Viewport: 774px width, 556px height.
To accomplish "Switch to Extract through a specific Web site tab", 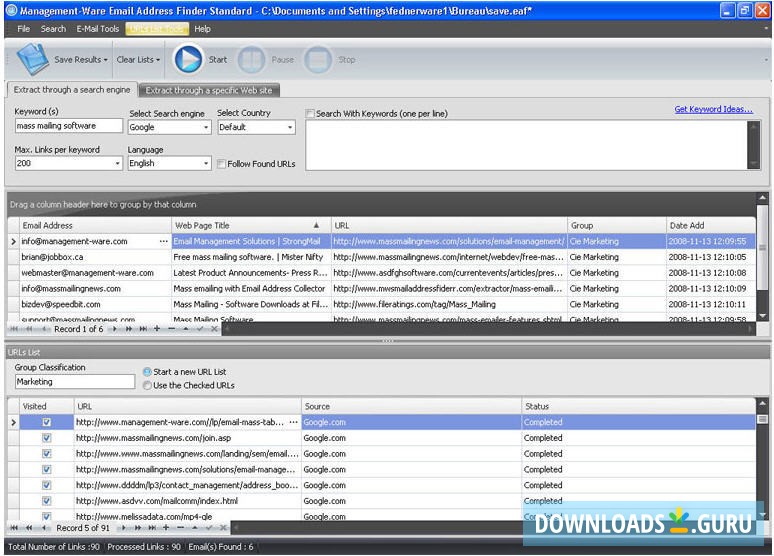I will [208, 90].
